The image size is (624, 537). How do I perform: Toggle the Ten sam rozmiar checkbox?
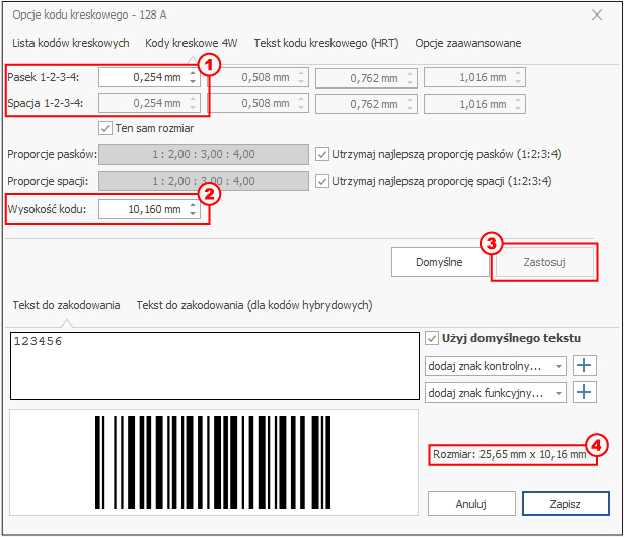tap(105, 128)
